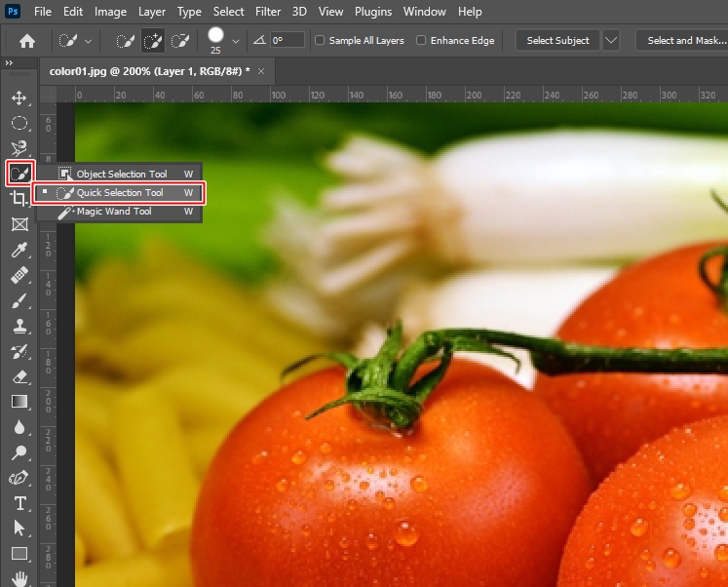Open the Window menu
Image resolution: width=728 pixels, height=587 pixels.
click(x=424, y=11)
